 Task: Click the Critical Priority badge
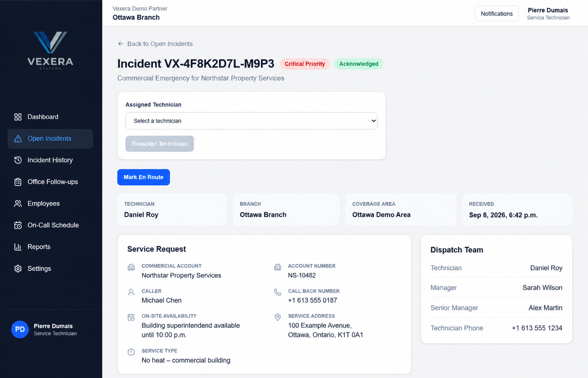(x=305, y=64)
